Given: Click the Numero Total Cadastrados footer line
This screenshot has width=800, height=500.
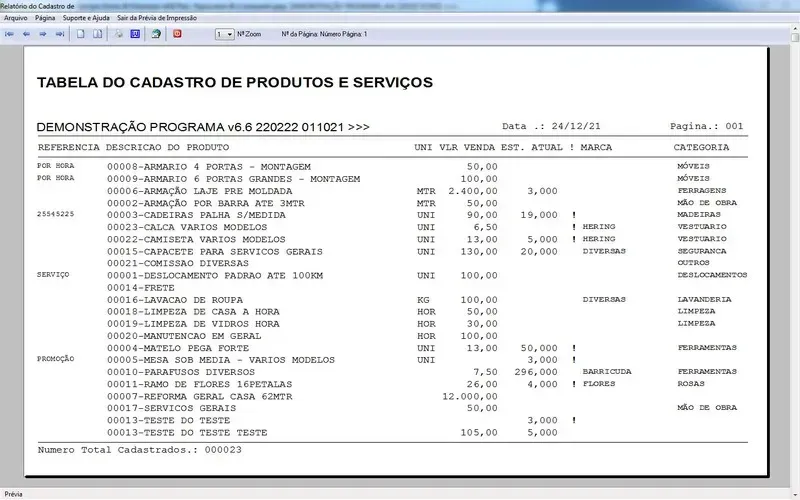Looking at the screenshot, I should [x=139, y=450].
